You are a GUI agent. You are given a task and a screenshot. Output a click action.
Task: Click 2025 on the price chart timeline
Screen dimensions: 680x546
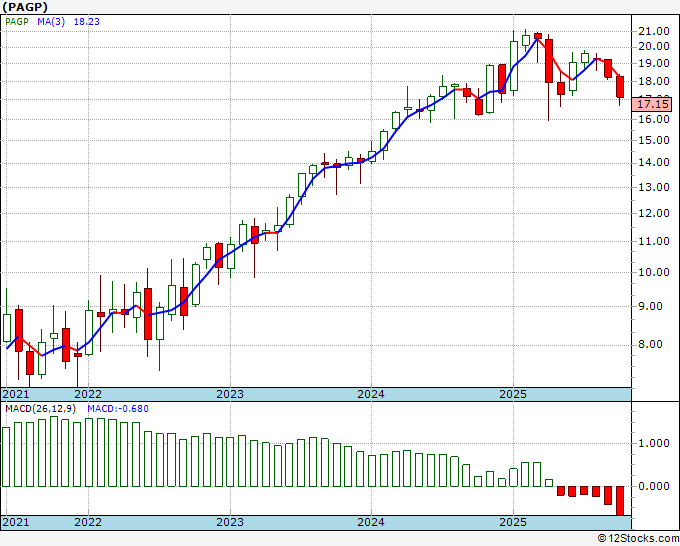[x=513, y=394]
